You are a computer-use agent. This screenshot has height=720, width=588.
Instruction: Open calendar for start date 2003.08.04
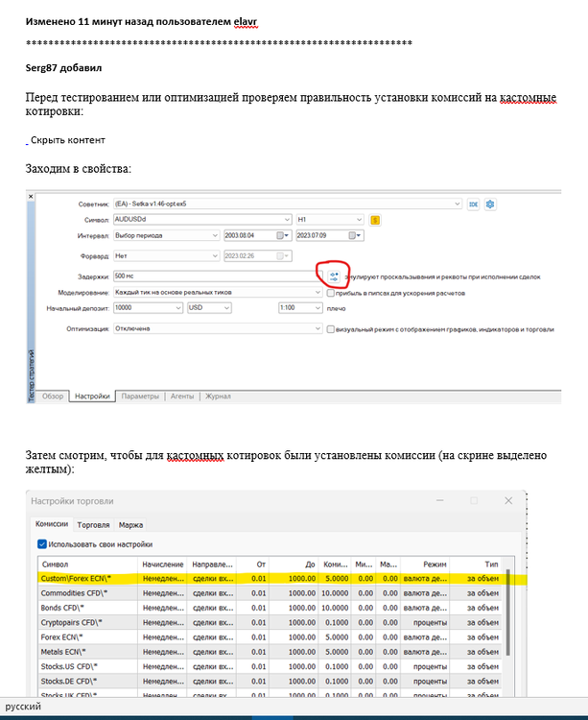click(283, 235)
